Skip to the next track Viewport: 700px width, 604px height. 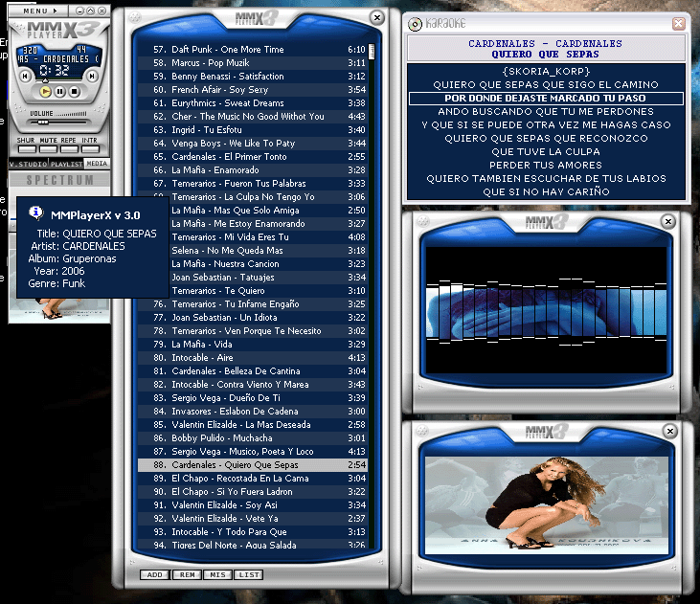pyautogui.click(x=93, y=76)
